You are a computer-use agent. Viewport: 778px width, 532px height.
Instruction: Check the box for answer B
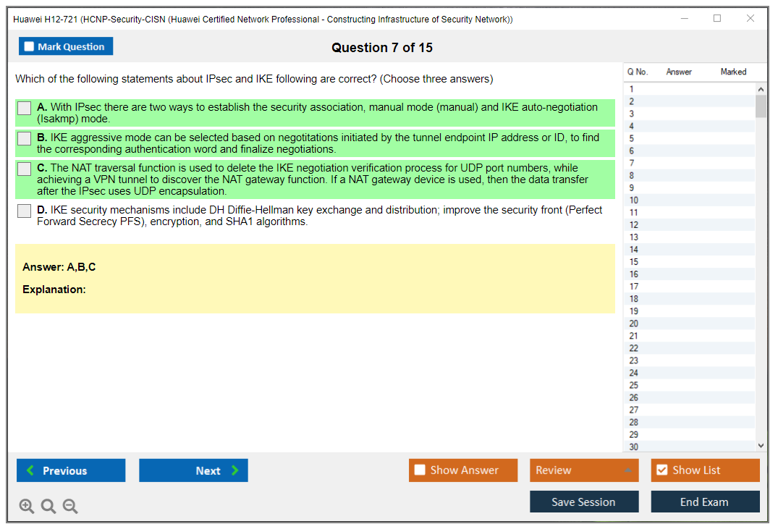point(25,138)
